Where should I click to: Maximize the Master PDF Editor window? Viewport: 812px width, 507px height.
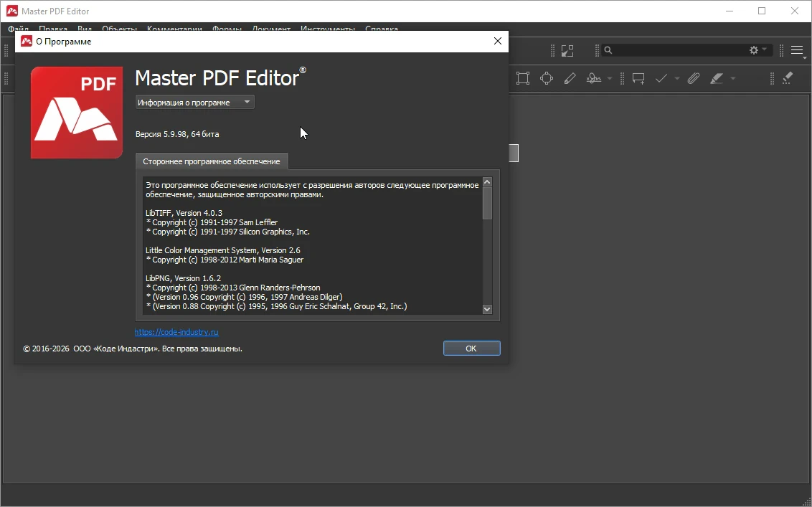click(762, 11)
